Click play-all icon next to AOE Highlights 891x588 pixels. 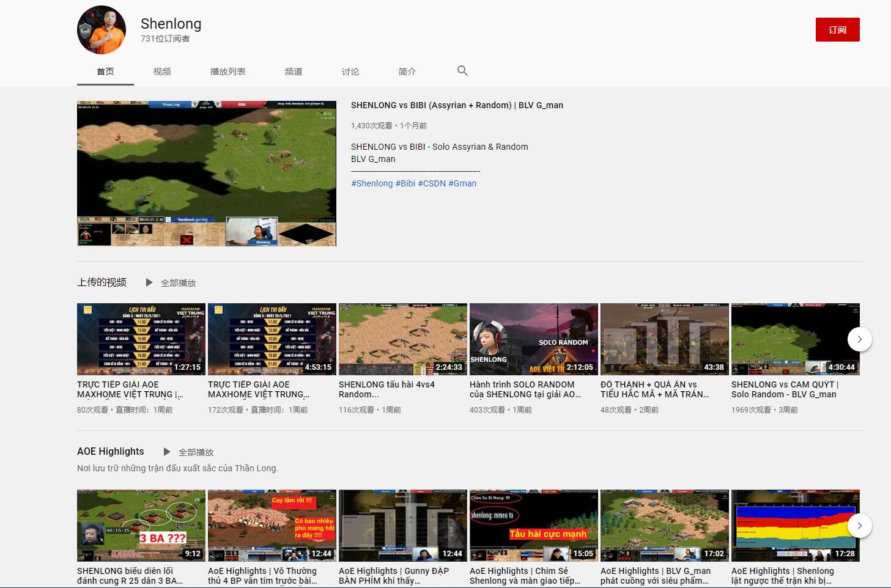[x=167, y=452]
